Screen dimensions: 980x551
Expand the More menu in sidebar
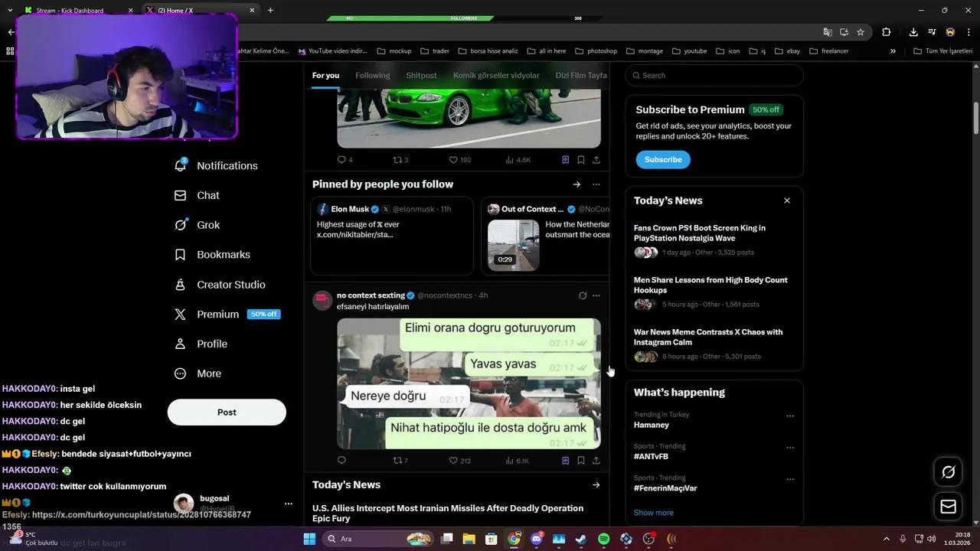click(x=198, y=373)
